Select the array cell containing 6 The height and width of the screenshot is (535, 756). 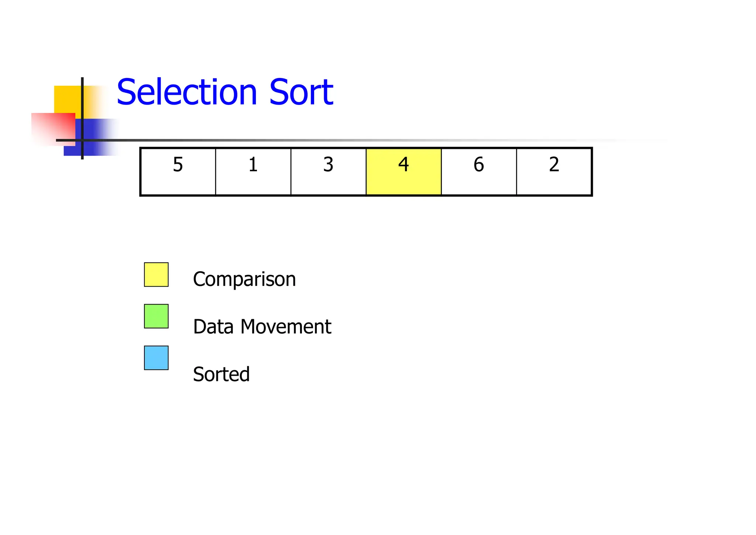point(479,172)
